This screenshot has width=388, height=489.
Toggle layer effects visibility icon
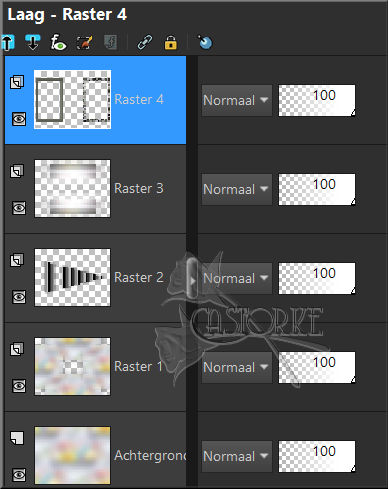(x=58, y=43)
